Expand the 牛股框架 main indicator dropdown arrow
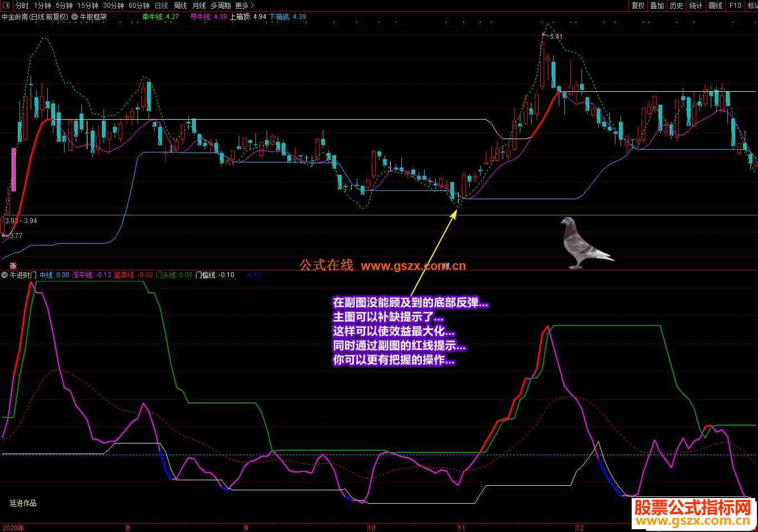 75,17
